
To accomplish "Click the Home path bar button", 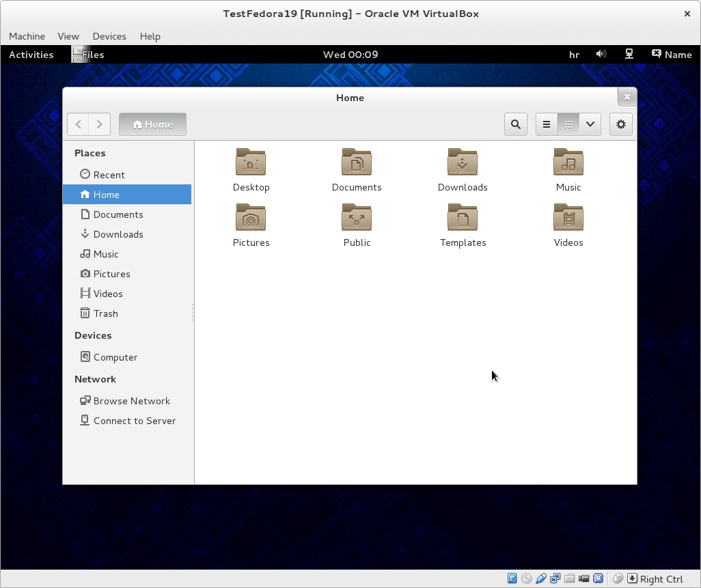I will (152, 124).
